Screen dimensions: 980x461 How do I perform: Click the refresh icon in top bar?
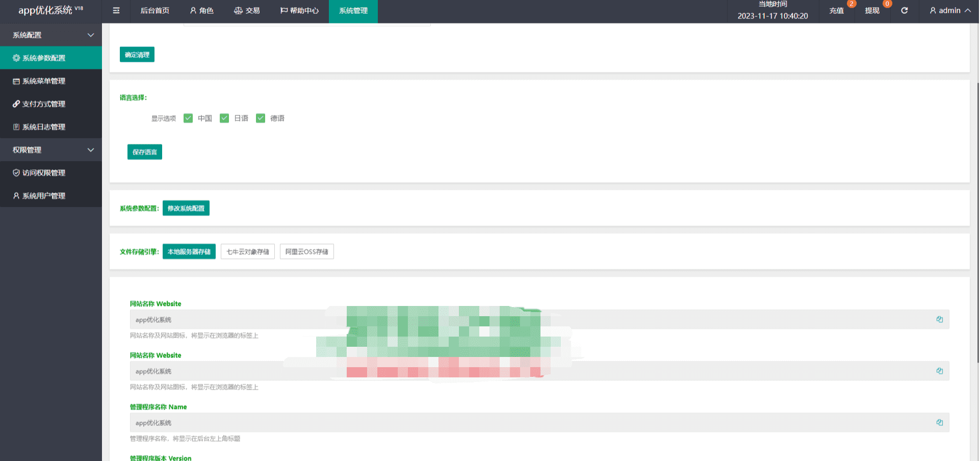coord(904,11)
